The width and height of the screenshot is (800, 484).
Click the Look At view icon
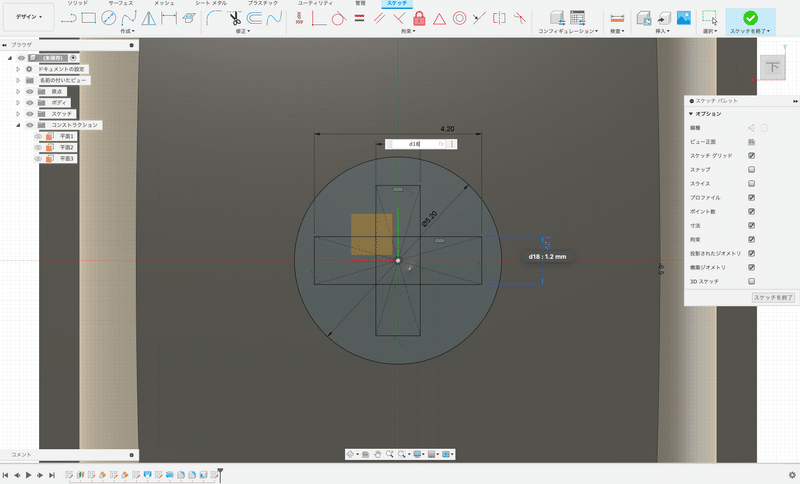coord(365,454)
